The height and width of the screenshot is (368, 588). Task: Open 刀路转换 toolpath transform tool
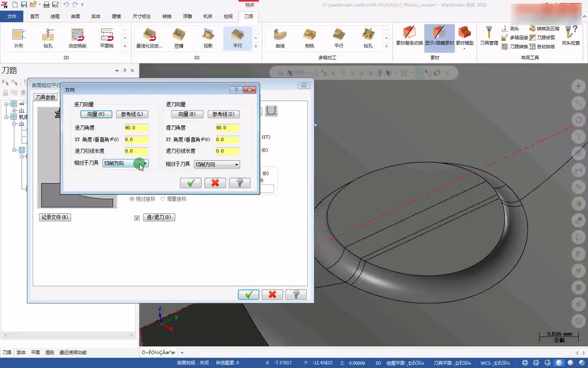click(514, 47)
